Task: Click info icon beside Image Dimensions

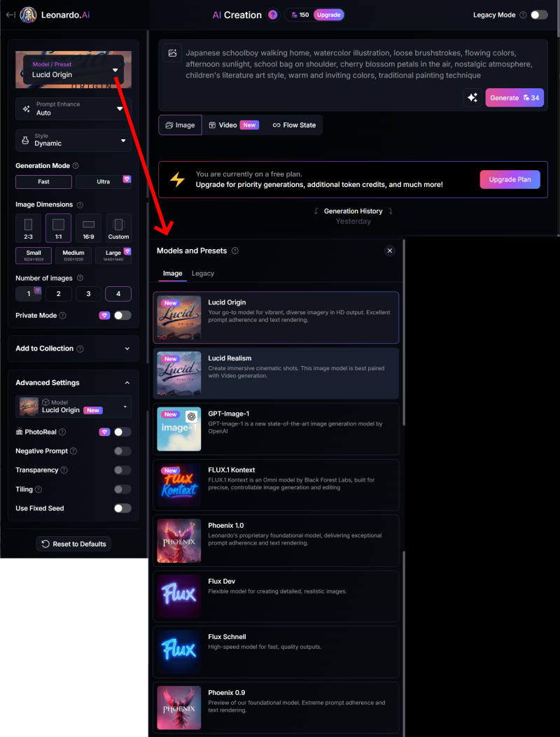Action: [79, 205]
